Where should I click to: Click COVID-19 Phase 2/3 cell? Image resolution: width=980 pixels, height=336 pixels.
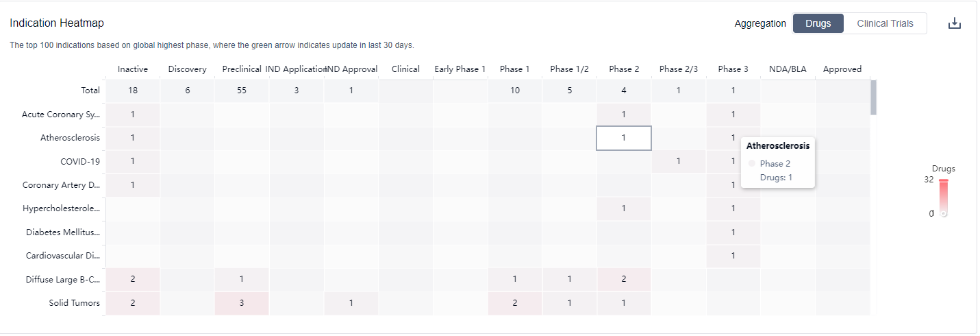click(x=678, y=161)
